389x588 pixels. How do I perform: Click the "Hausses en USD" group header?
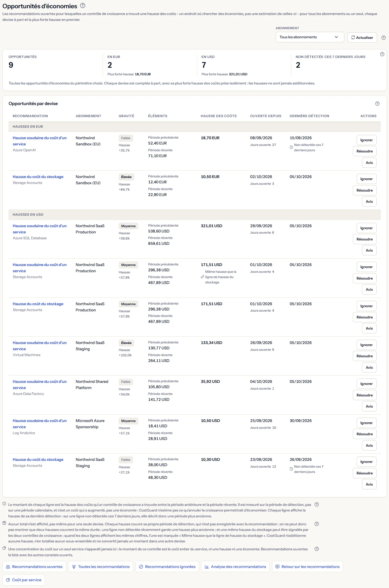tap(195, 215)
